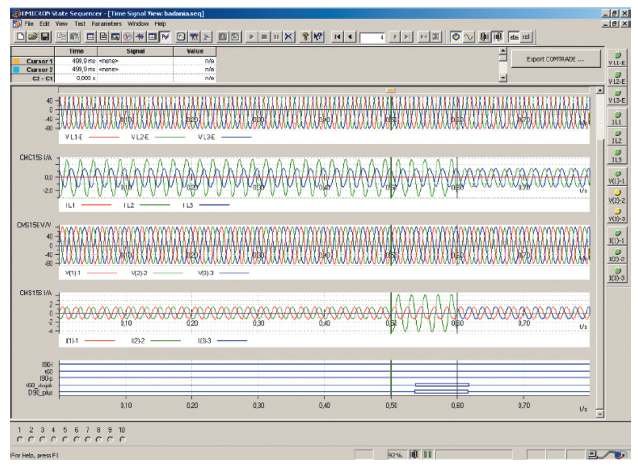Screen dimensions: 638x476
Task: Toggle the I(2)-2 signal button
Action: [x=617, y=255]
